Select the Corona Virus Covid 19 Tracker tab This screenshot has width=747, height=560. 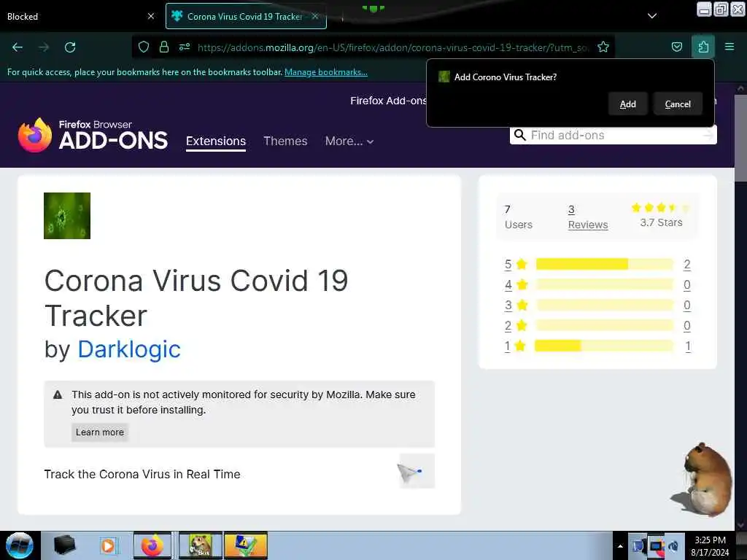click(x=246, y=16)
